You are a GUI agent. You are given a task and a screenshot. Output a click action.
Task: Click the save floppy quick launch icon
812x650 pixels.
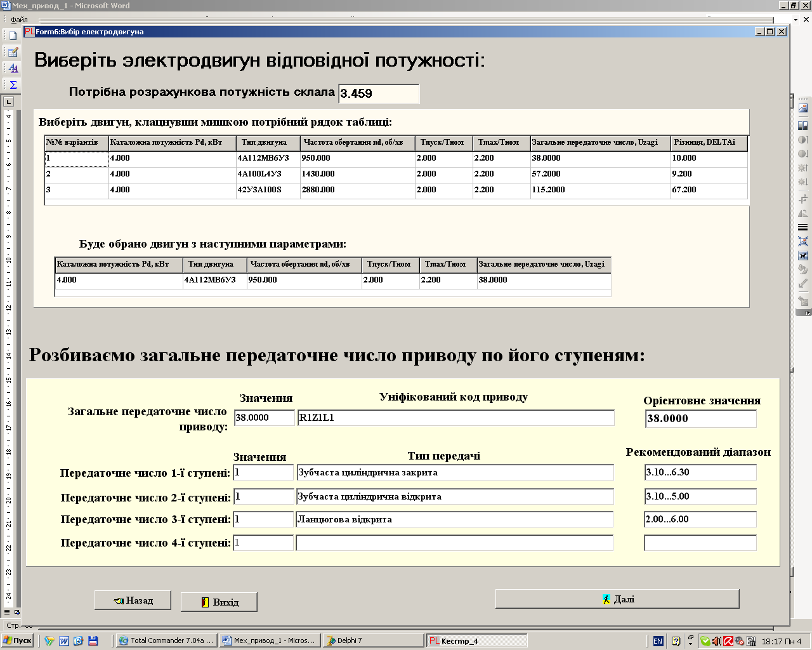click(93, 641)
